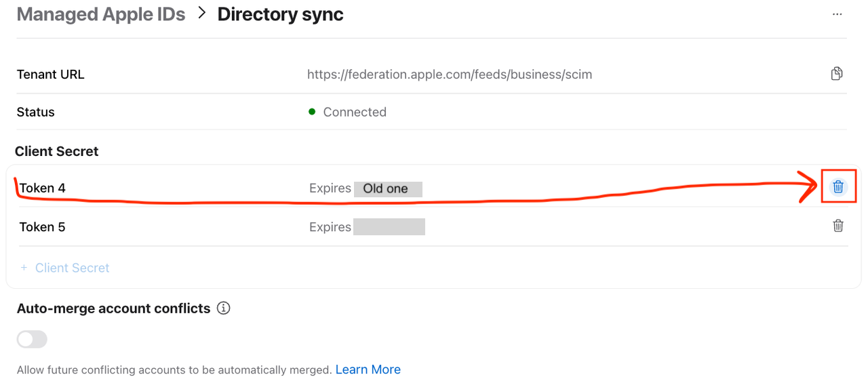Delete Token 4 using its trash icon
The height and width of the screenshot is (379, 868).
point(838,187)
